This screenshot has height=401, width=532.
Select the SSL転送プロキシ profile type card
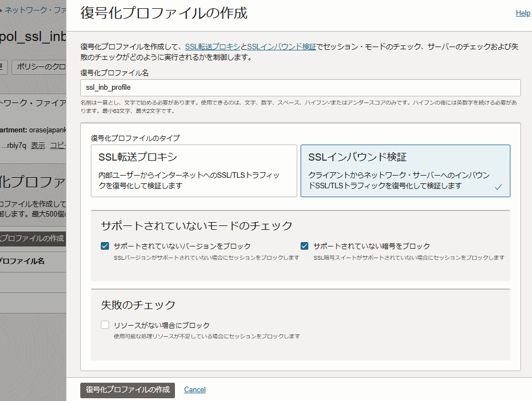[193, 170]
